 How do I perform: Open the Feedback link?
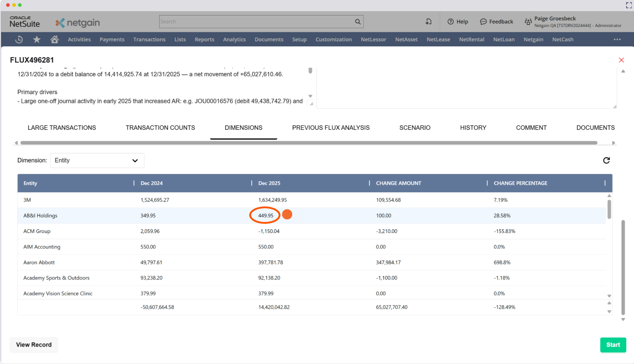[497, 22]
